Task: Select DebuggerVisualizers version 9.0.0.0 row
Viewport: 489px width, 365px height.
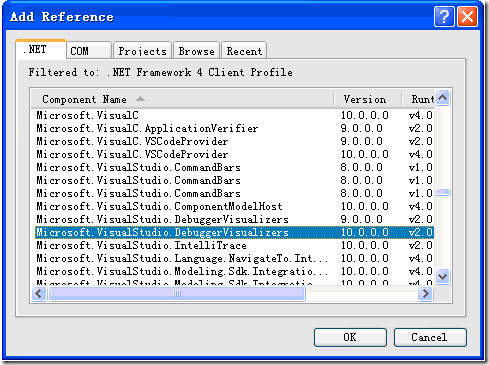Action: click(x=234, y=219)
